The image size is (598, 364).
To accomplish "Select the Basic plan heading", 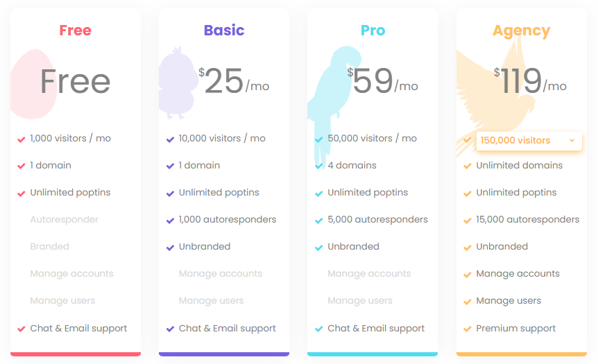I will 224,30.
